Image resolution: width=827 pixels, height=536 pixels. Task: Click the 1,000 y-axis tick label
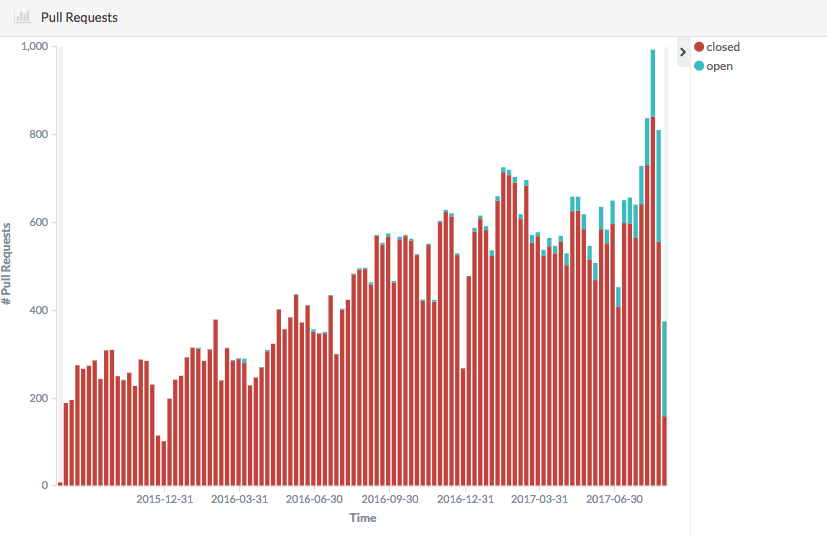coord(35,47)
